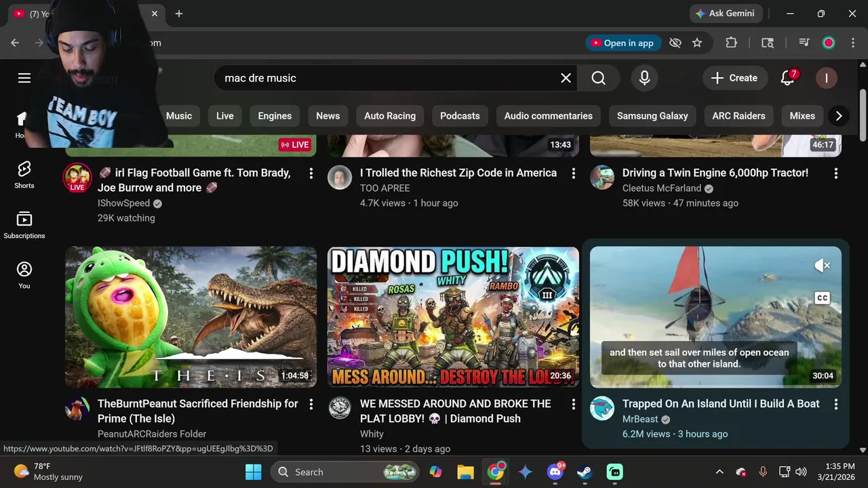Open options menu for Diamond Push video
Viewport: 868px width, 488px height.
coord(573,404)
